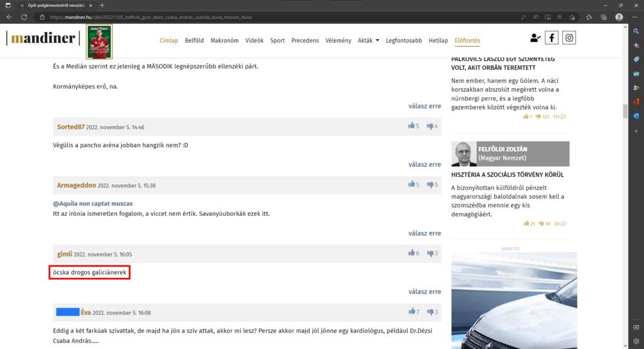Open 'Hisztéria a szociális törvény körül' article
Screen dimensions: 644x349
(507, 174)
